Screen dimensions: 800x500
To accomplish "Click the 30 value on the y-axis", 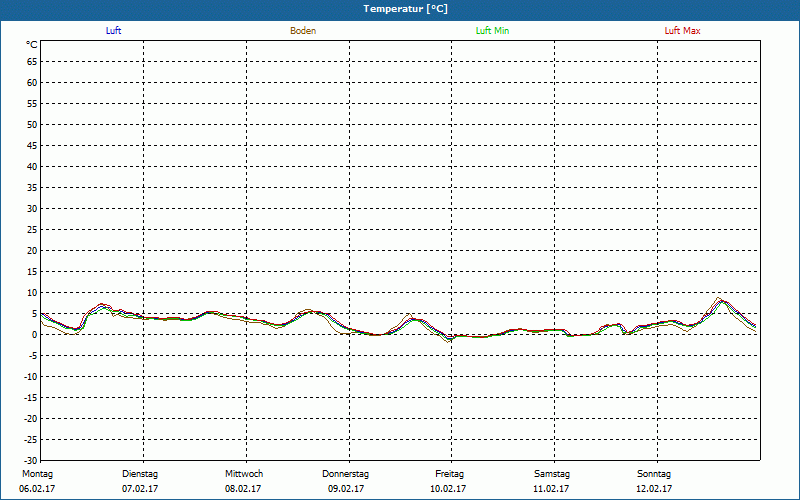I will point(32,209).
